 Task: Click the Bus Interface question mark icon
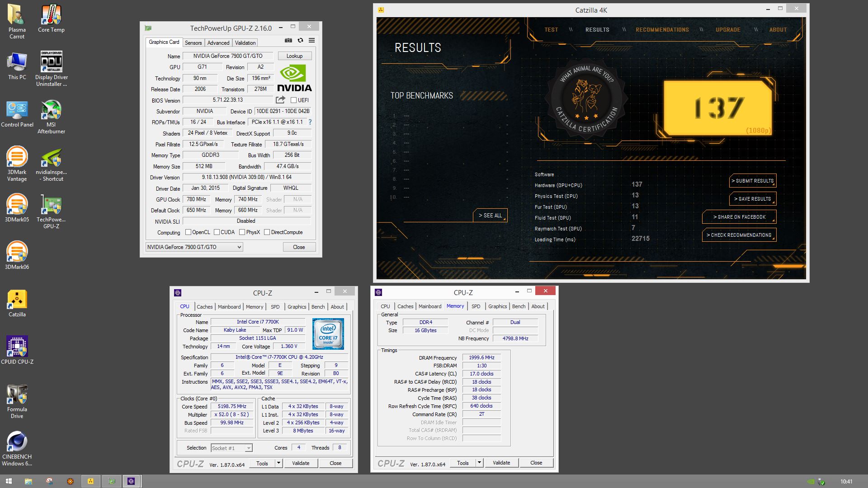tap(310, 122)
